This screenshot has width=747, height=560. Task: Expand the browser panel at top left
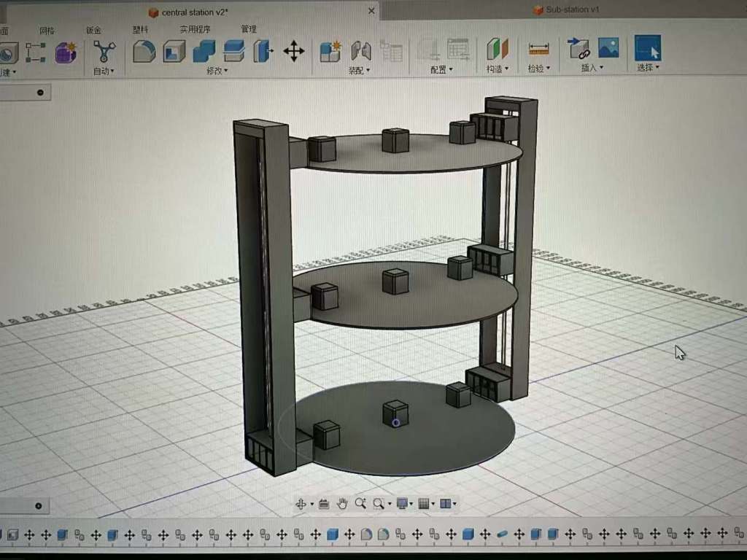click(x=39, y=93)
